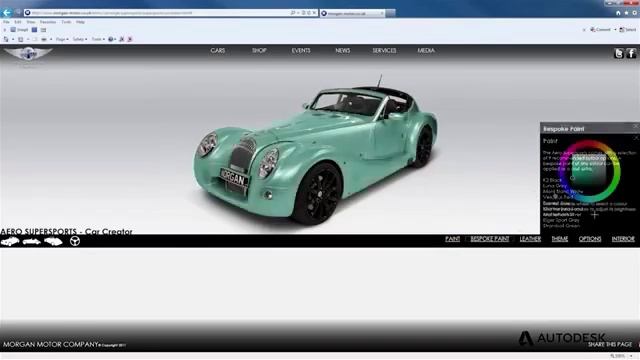Open the Tools dropdown in command bar
The width and height of the screenshot is (640, 360).
click(98, 39)
